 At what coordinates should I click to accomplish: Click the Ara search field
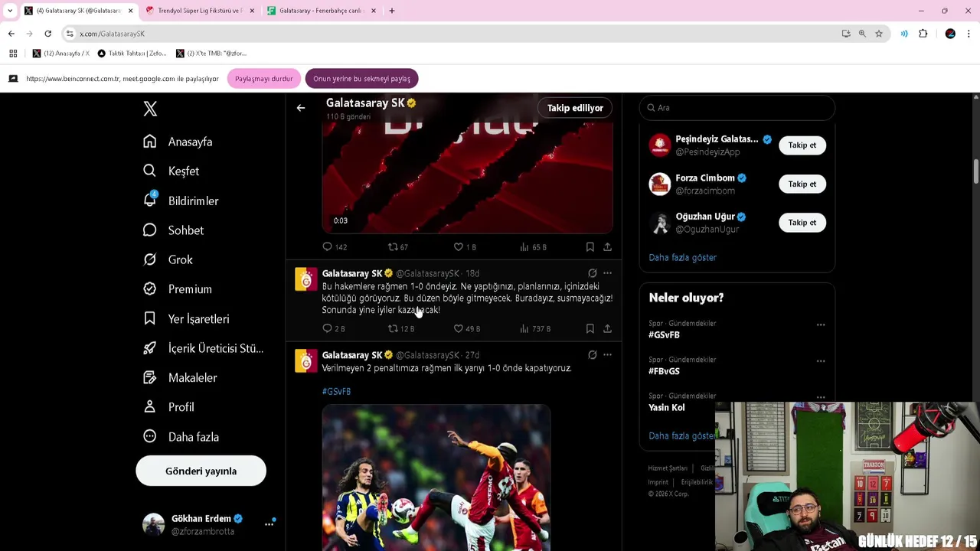coord(737,108)
